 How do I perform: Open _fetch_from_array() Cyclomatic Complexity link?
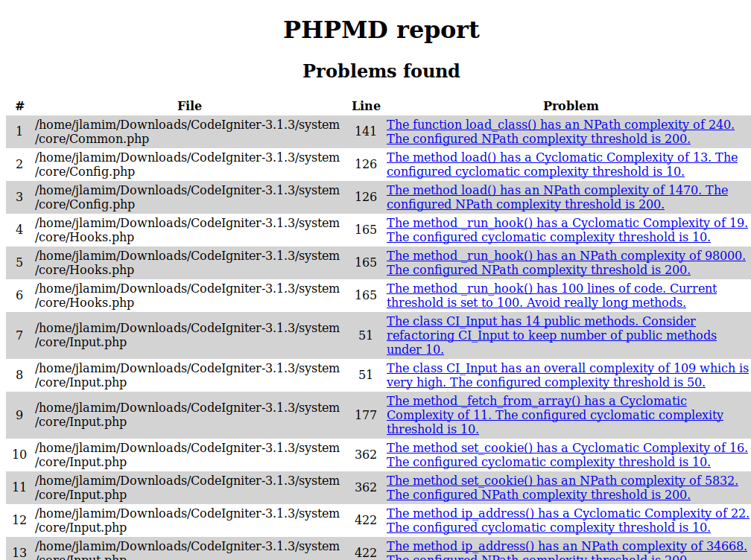click(x=536, y=401)
